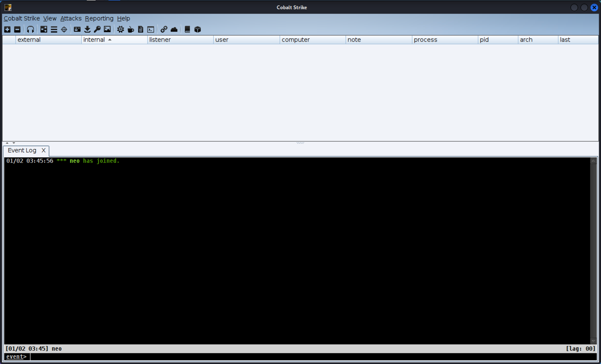
Task: Close the Cobalt Strike window
Action: (594, 8)
